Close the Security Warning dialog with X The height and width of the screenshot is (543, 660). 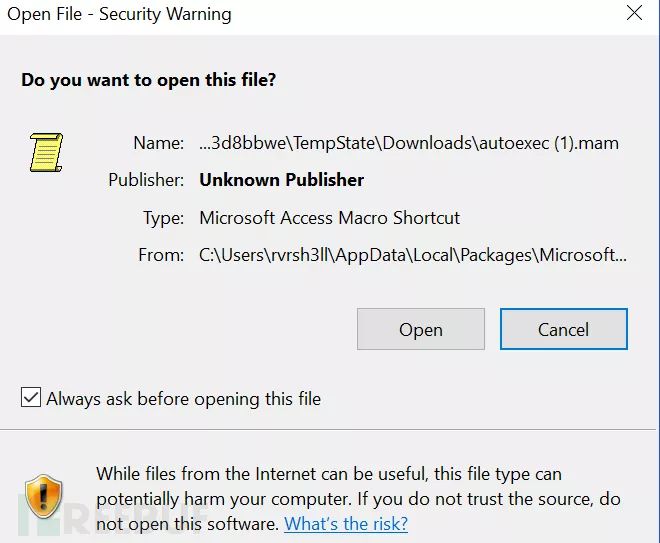[634, 14]
